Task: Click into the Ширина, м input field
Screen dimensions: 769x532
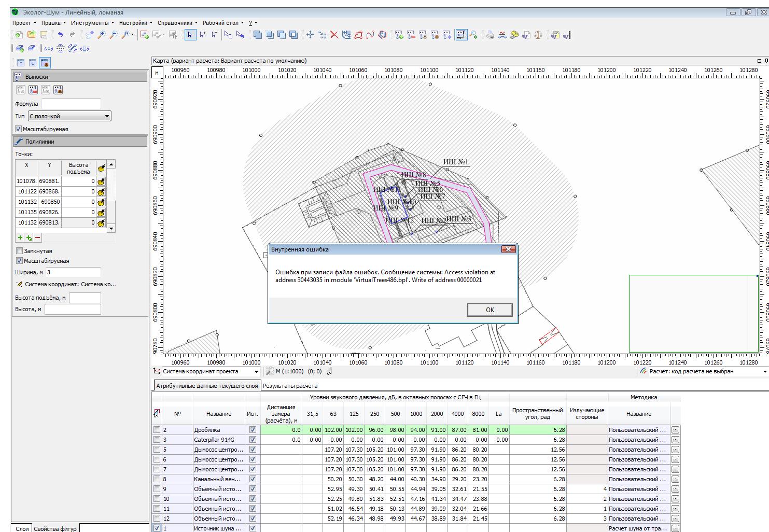Action: [73, 272]
